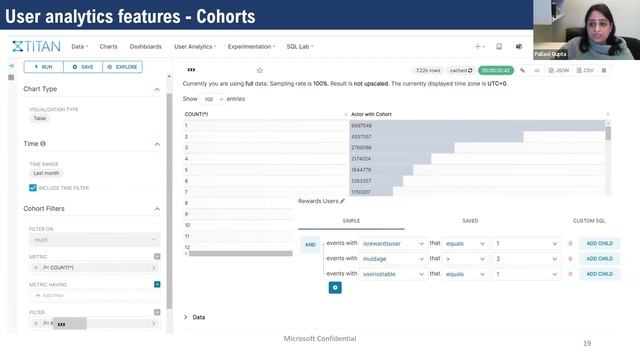Export results as CSV
This screenshot has height=360, width=640.
(585, 71)
